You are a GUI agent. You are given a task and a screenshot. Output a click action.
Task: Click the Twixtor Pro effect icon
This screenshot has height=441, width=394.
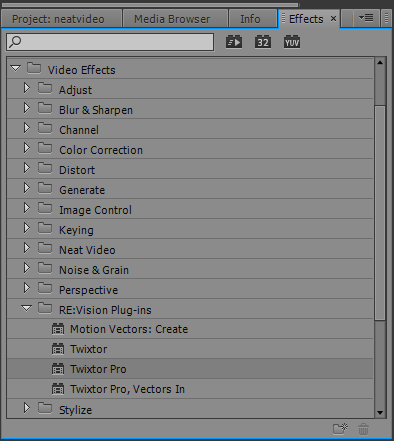(58, 369)
